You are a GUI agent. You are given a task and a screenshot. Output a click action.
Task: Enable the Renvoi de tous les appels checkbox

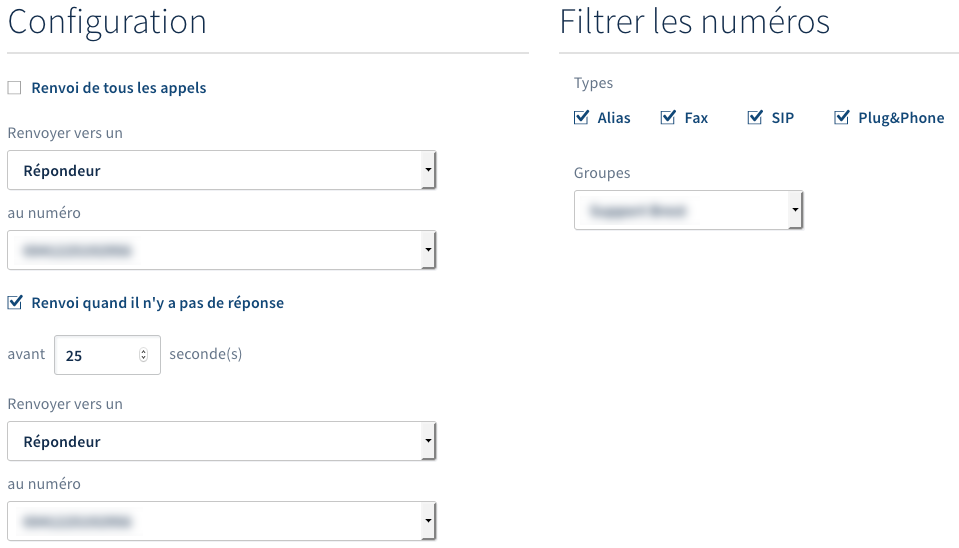[x=14, y=88]
